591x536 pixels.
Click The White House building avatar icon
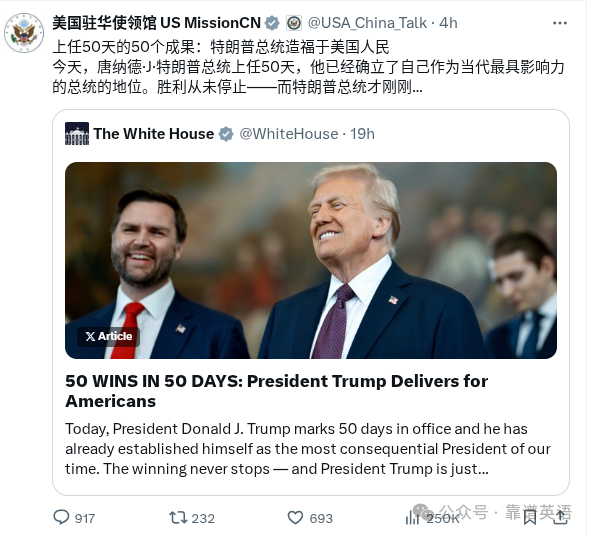pos(77,134)
